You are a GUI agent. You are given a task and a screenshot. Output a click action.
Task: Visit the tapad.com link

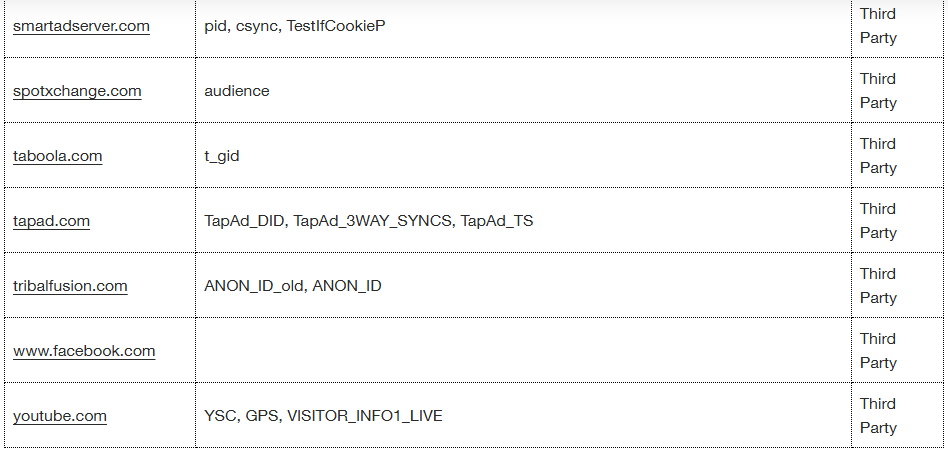pyautogui.click(x=51, y=221)
